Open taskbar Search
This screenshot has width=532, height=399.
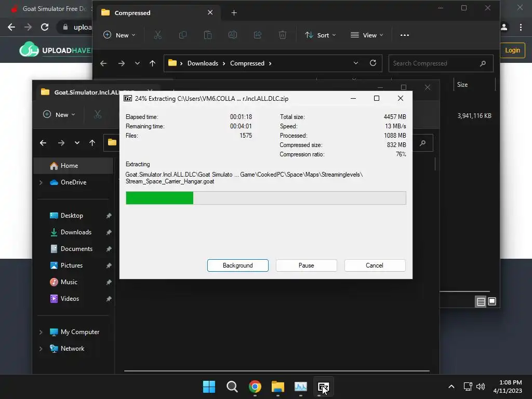click(x=232, y=387)
